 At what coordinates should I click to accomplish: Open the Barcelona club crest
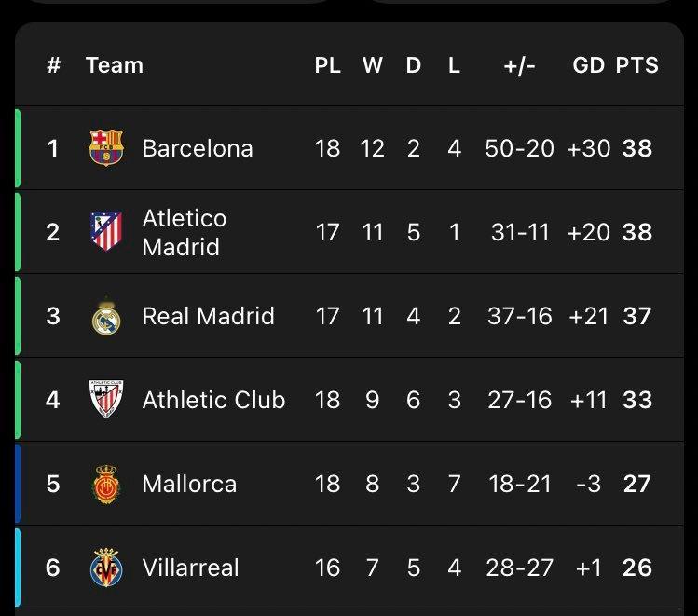(106, 148)
